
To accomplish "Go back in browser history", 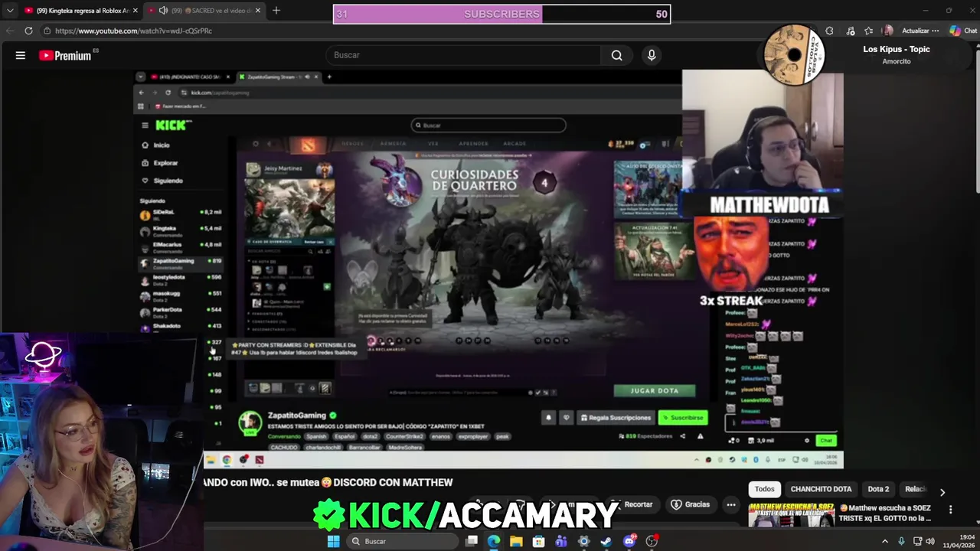I will coord(9,31).
